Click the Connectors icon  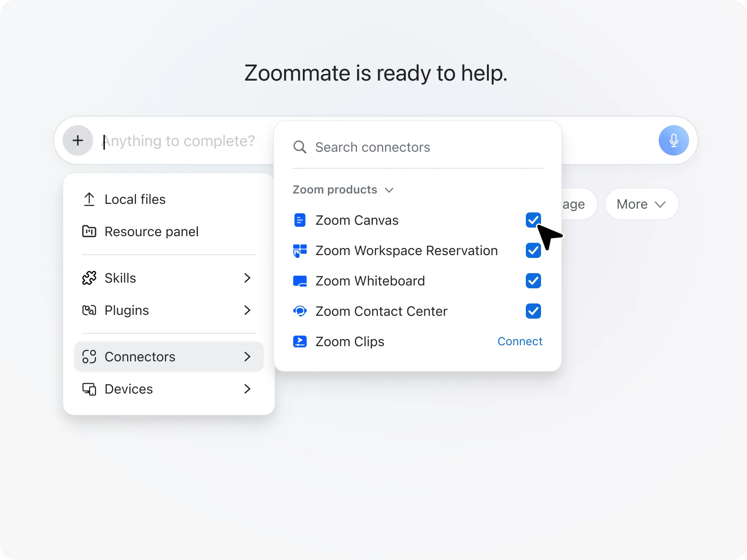pos(89,357)
